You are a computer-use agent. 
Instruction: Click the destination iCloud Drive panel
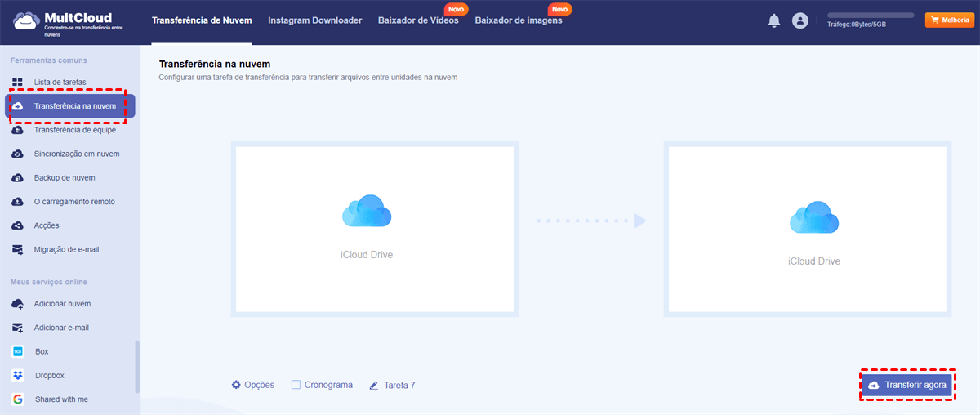(x=808, y=230)
